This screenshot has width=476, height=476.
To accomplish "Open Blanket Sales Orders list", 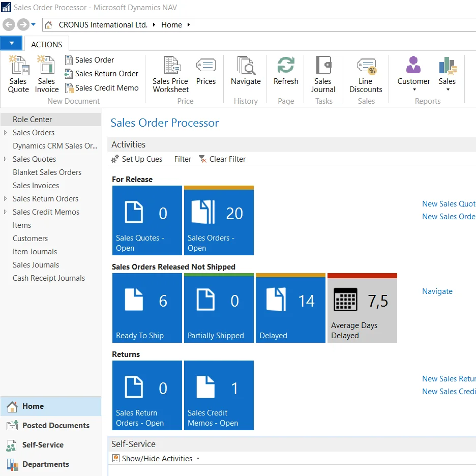I will pos(47,172).
